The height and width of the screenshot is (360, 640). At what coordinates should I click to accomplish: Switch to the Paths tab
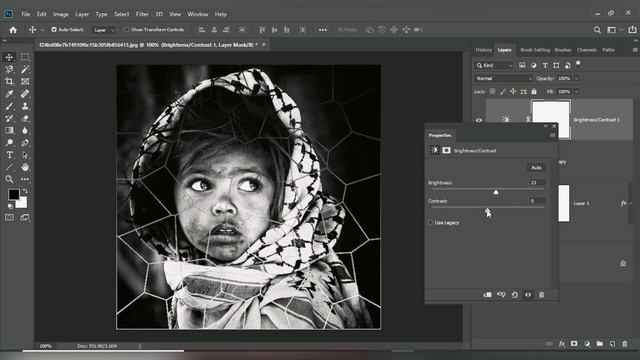(608, 50)
